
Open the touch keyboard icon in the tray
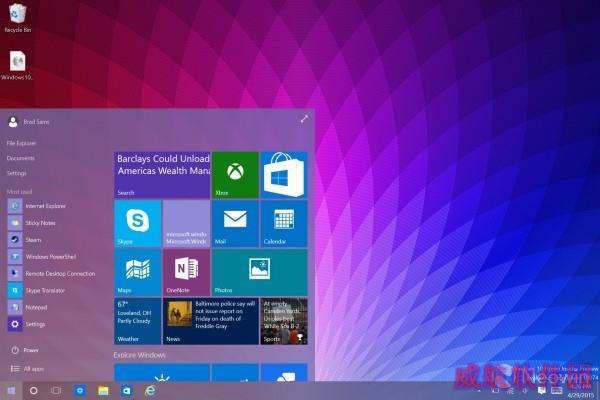(x=556, y=391)
